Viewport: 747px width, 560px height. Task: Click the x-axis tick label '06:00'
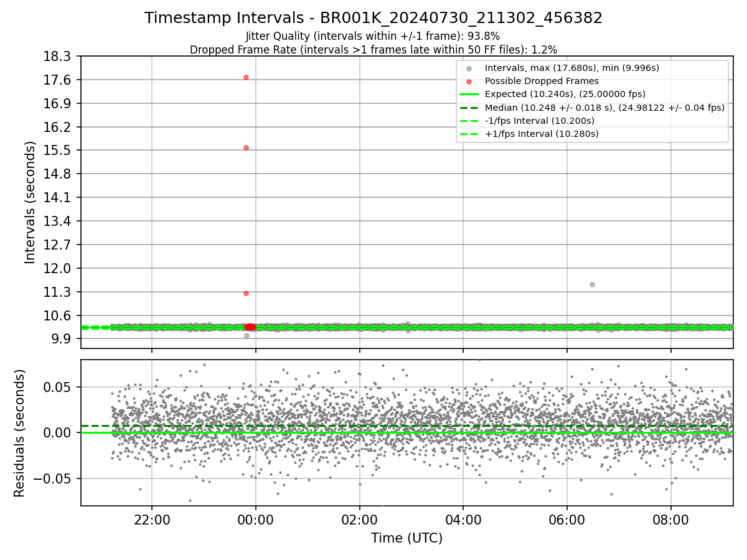[566, 520]
